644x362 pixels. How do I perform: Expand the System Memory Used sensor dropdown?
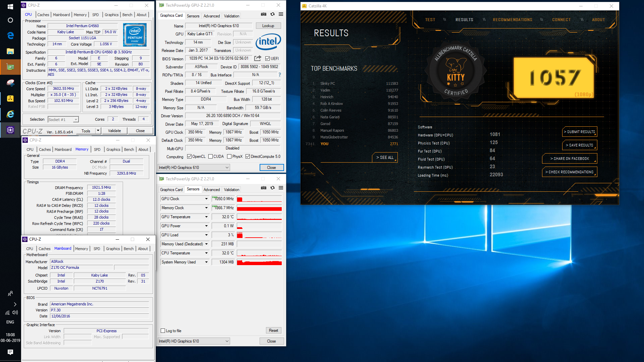coord(206,262)
